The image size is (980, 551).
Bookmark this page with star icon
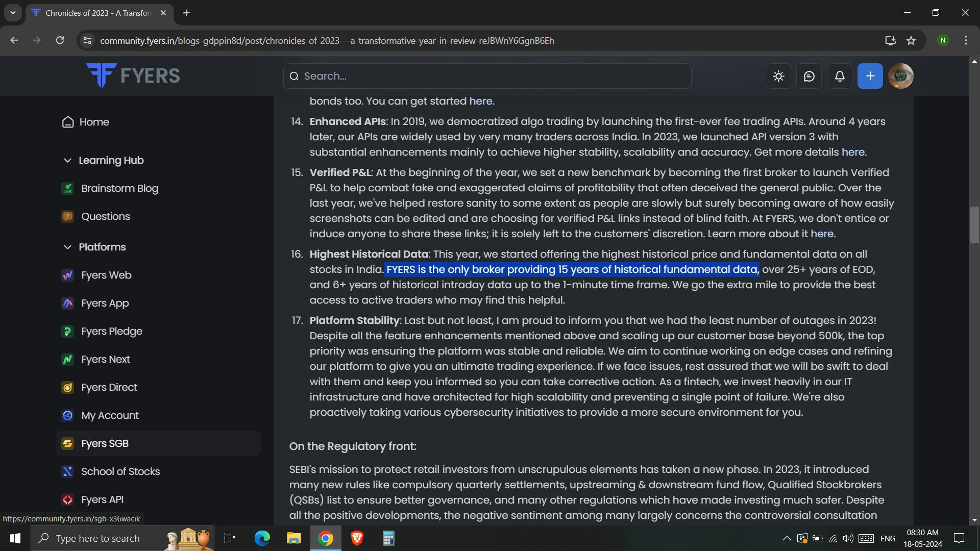pos(911,40)
